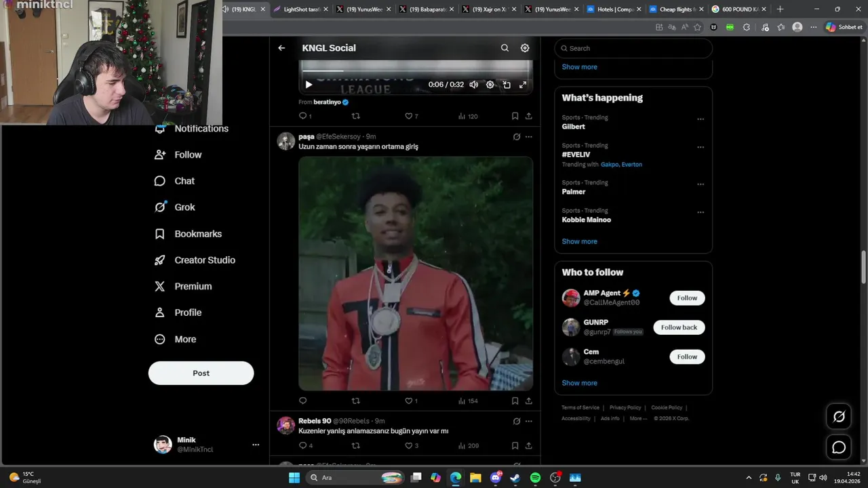The image size is (868, 488).
Task: Open the Gakpo trending link
Action: (610, 165)
